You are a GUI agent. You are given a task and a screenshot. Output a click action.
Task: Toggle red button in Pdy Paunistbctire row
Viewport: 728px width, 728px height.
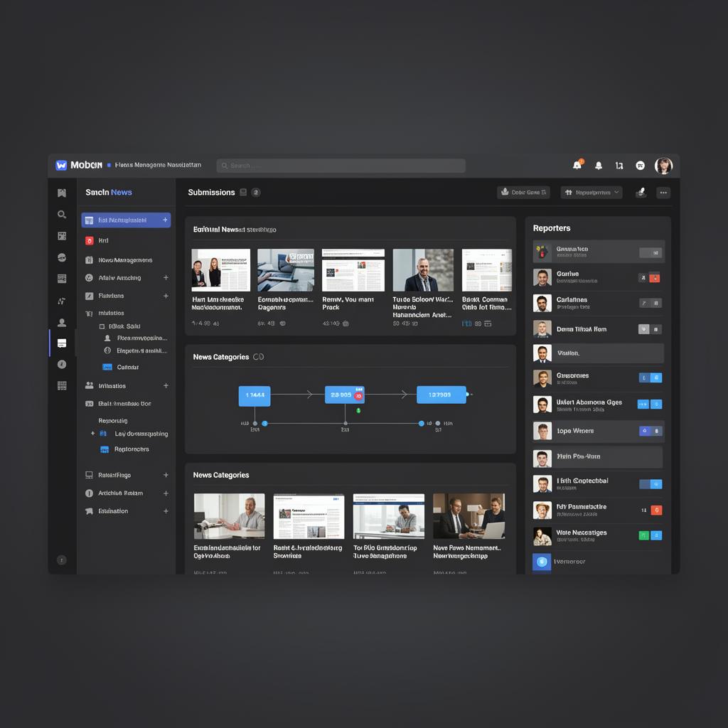click(656, 510)
